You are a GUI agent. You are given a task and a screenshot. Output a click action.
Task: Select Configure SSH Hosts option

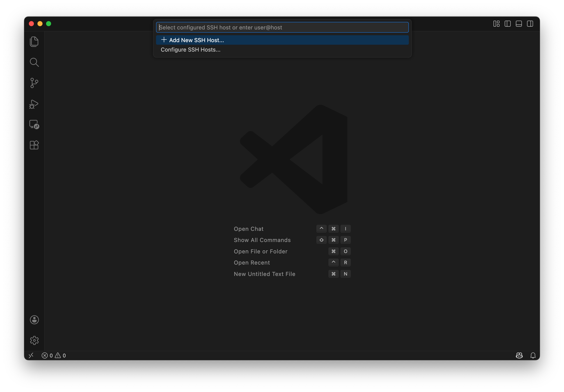[190, 50]
